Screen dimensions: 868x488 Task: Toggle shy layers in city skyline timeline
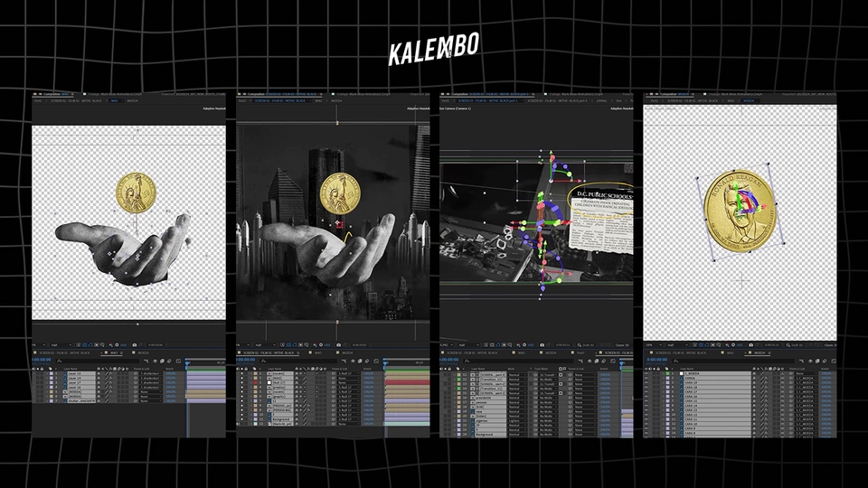coord(354,361)
